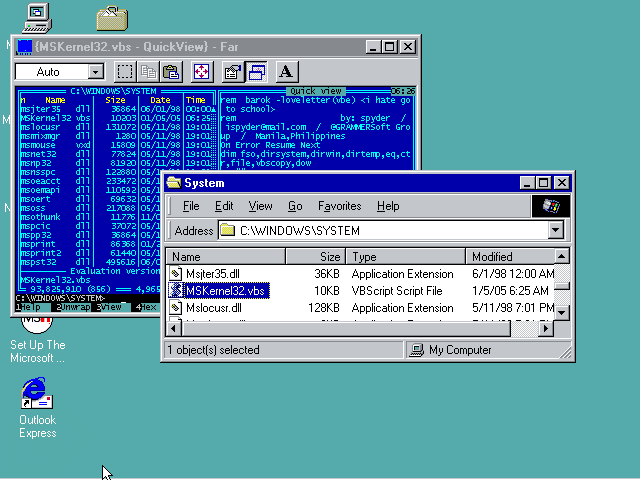
Task: Select the Msjter35.dll file name
Action: [213, 274]
